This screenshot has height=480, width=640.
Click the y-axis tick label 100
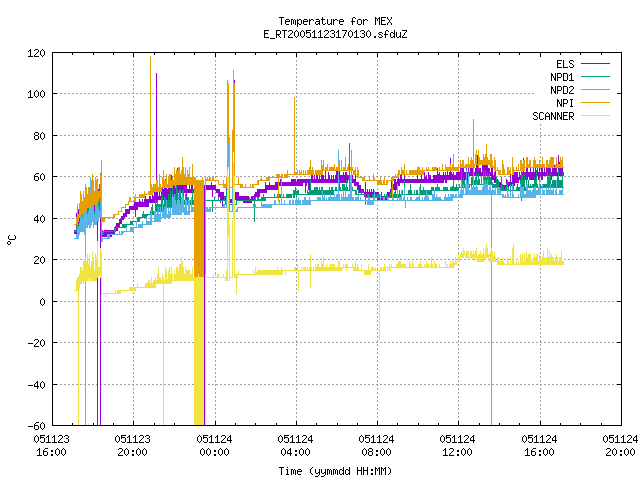point(36,94)
